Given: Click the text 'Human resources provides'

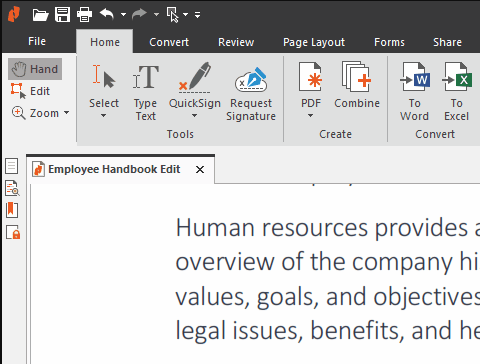Looking at the screenshot, I should point(322,228).
